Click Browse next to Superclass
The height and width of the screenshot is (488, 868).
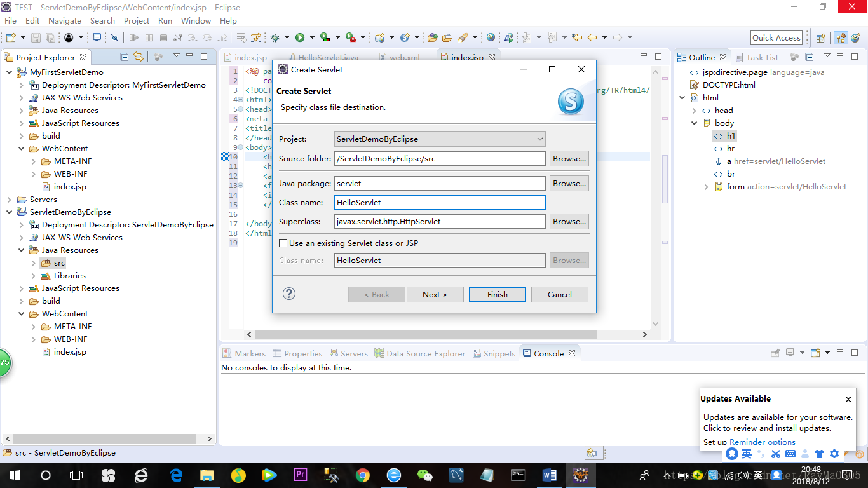(569, 221)
